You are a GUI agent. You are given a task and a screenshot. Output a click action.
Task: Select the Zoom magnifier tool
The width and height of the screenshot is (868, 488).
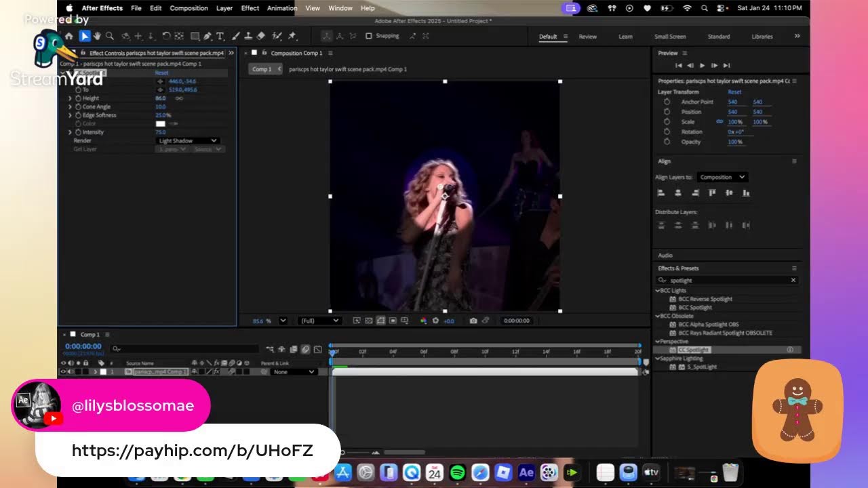coord(109,36)
